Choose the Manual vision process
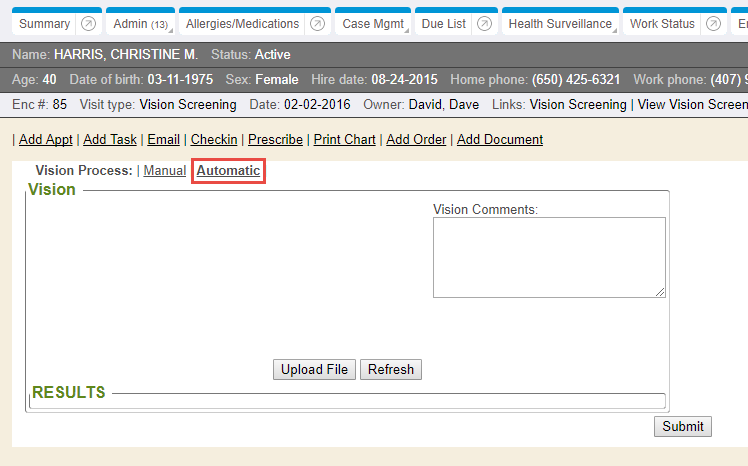748x466 pixels. [x=164, y=171]
